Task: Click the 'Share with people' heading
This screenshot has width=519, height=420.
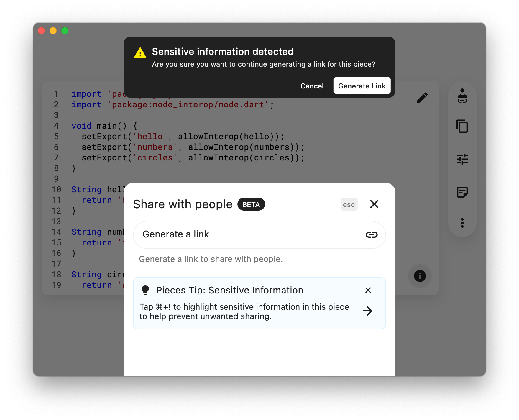Action: click(183, 204)
